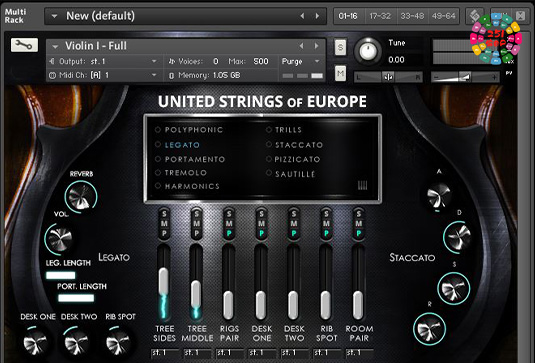Mute the Desk Two mic channel
The image size is (535, 363).
coord(294,224)
